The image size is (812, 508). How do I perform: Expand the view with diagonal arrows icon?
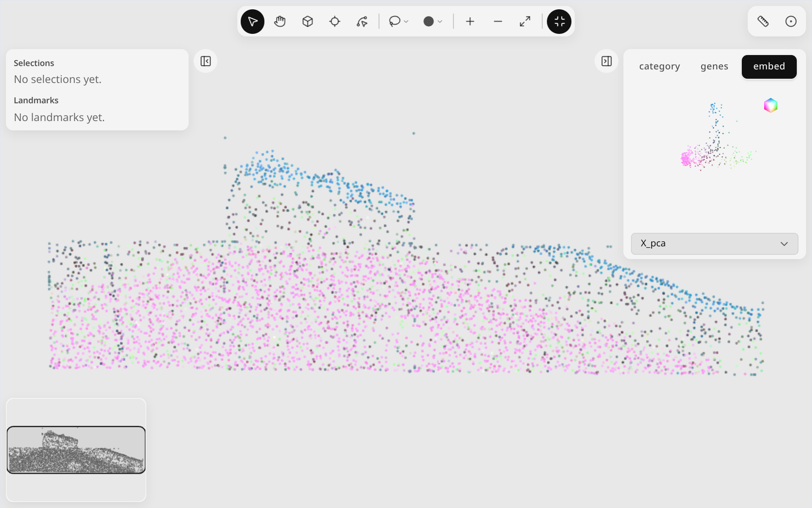[525, 22]
